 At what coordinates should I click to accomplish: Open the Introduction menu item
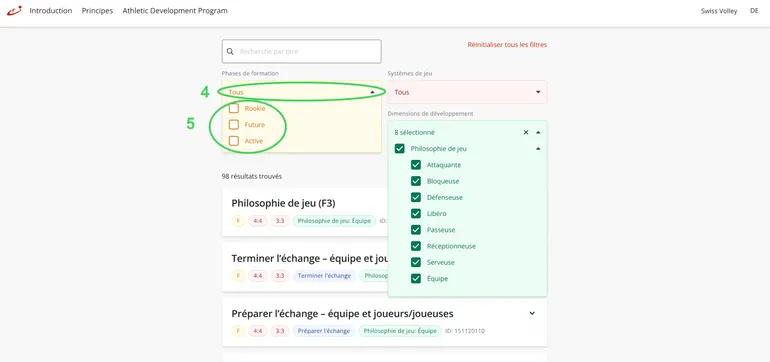(x=51, y=10)
